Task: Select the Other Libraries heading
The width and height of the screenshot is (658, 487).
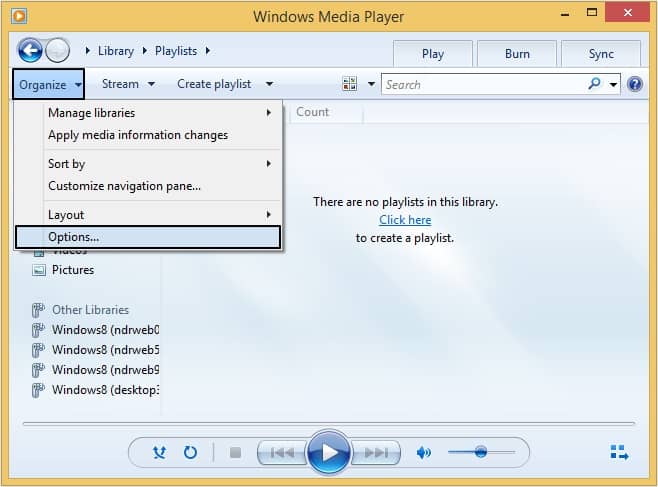Action: tap(90, 310)
